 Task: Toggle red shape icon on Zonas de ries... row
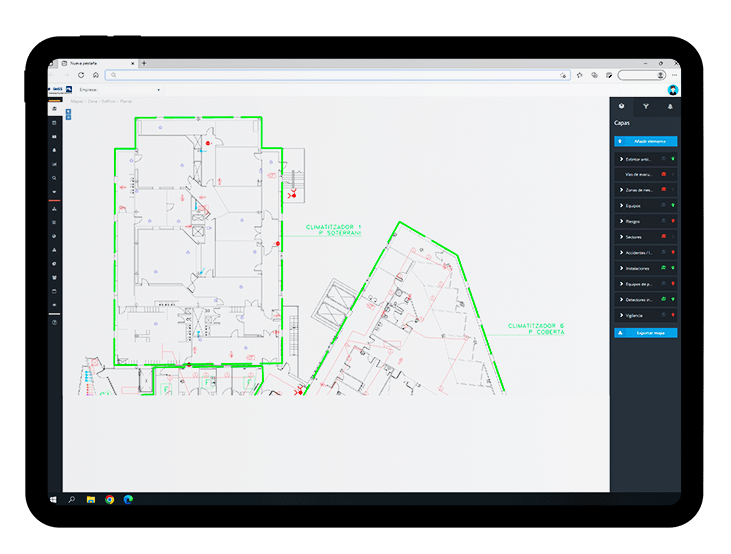[x=663, y=189]
